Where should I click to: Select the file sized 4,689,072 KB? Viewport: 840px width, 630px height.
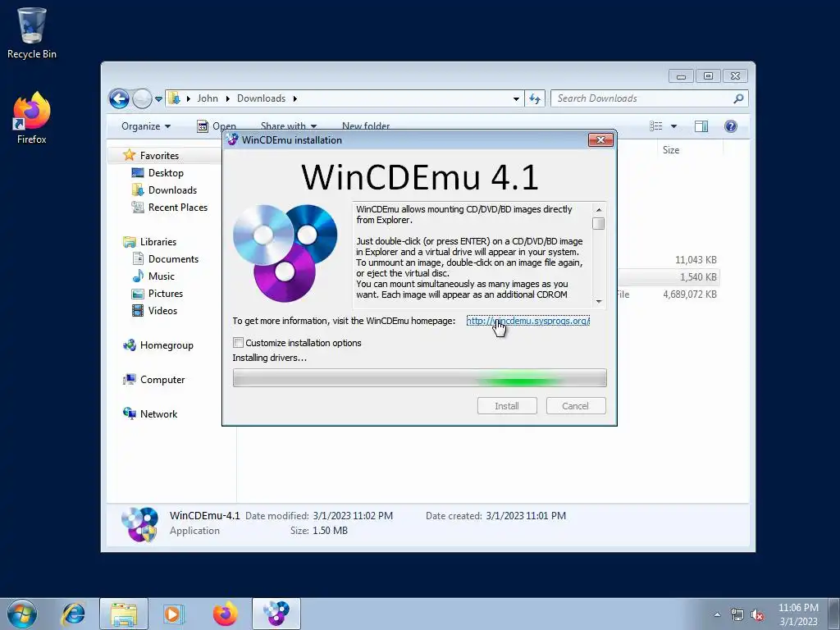[x=689, y=294]
